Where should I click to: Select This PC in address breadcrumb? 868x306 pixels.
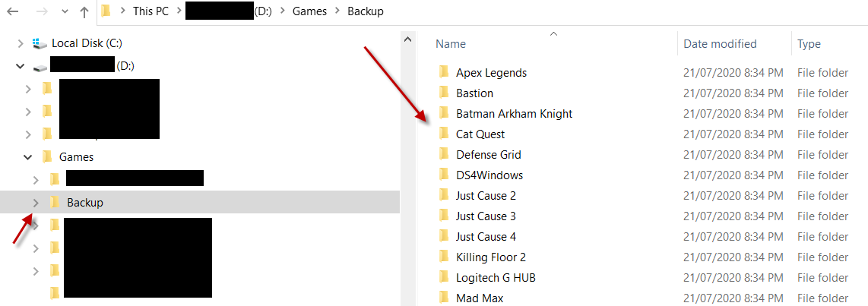click(x=150, y=11)
